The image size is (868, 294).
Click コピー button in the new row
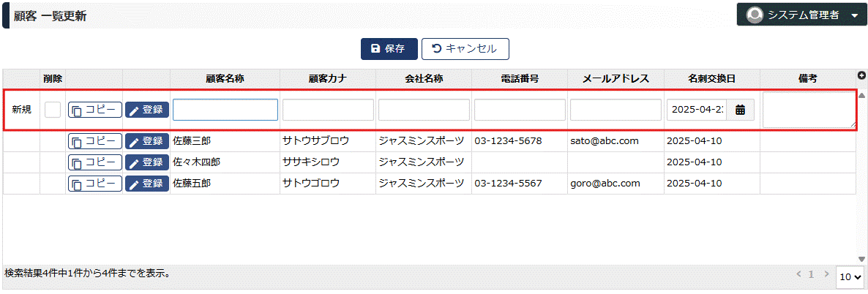pos(94,110)
